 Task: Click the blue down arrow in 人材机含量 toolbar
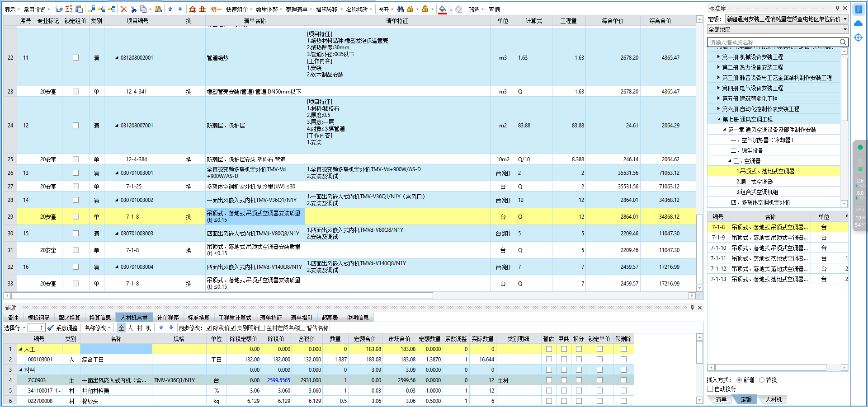(171, 328)
